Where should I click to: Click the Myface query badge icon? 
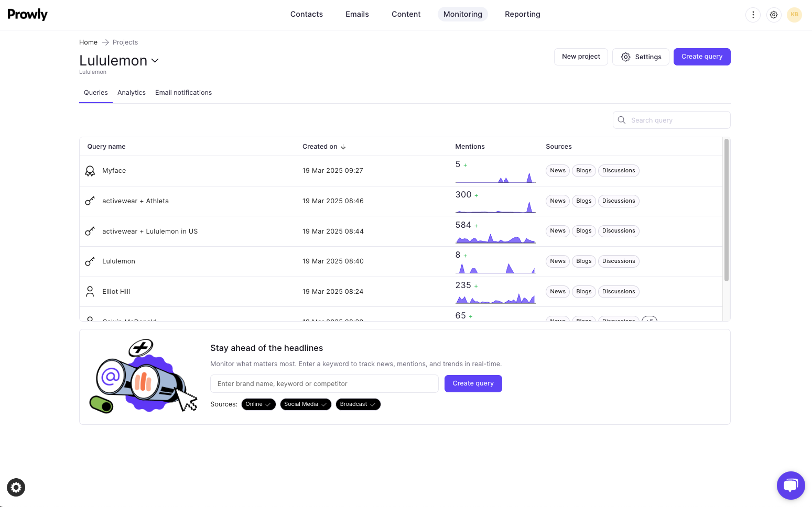point(90,171)
